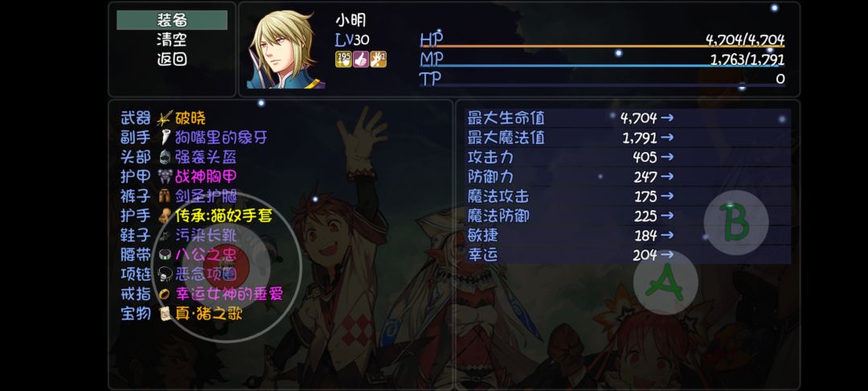The width and height of the screenshot is (868, 391).
Task: Select the 战神胸甲 armor icon
Action: coord(165,177)
